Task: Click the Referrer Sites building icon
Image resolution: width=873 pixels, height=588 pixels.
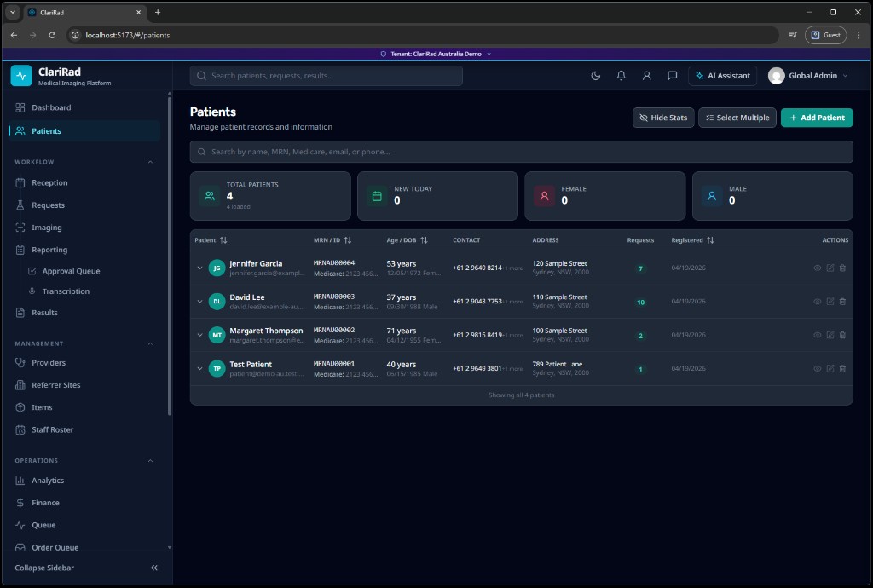Action: click(20, 385)
